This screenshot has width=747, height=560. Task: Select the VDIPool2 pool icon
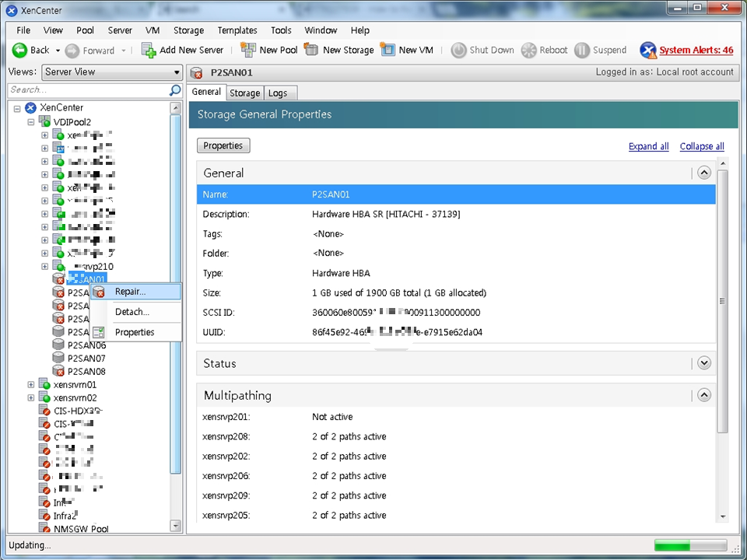(44, 121)
